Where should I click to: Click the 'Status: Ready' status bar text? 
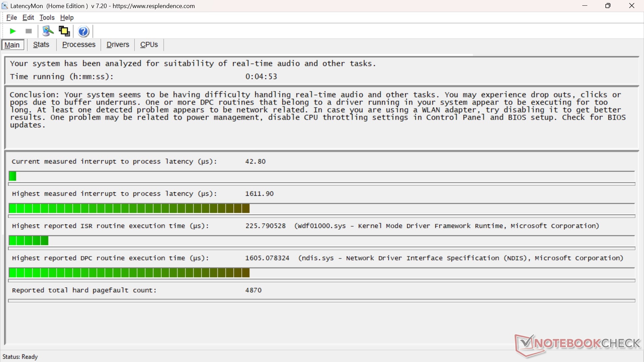pyautogui.click(x=20, y=357)
